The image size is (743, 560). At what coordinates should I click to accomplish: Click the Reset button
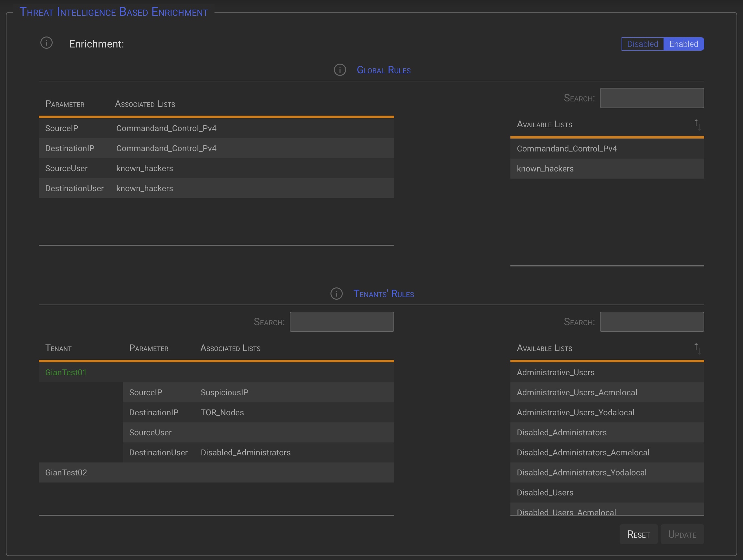[x=638, y=534]
